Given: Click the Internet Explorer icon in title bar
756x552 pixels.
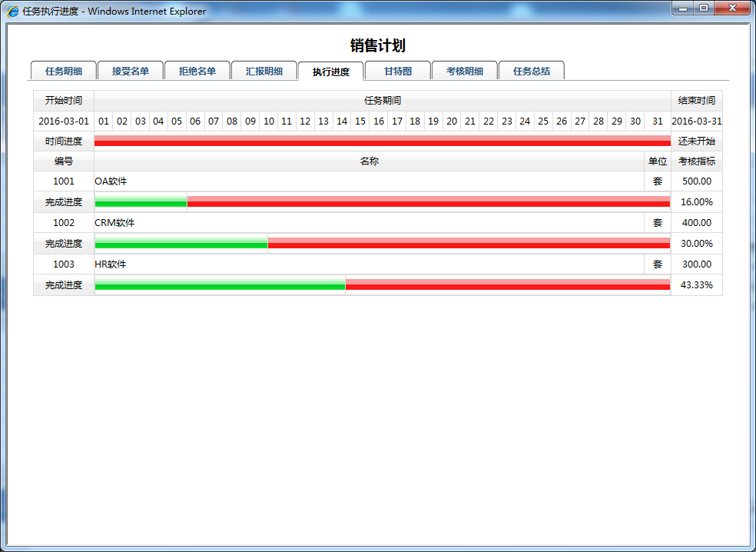Looking at the screenshot, I should pyautogui.click(x=13, y=11).
